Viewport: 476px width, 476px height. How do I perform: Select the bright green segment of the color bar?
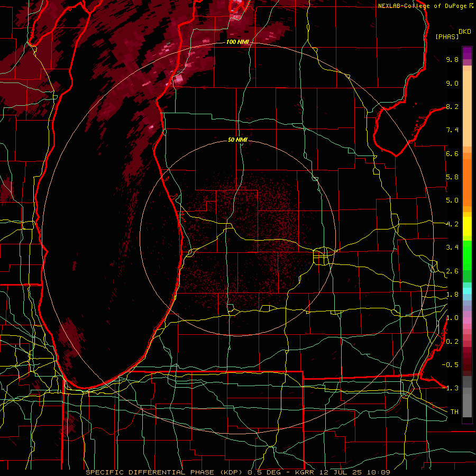point(467,256)
